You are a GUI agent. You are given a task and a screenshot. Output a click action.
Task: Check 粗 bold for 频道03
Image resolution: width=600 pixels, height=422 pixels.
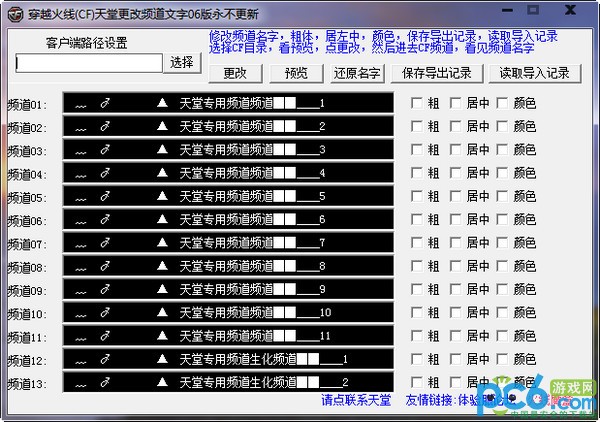click(x=417, y=150)
